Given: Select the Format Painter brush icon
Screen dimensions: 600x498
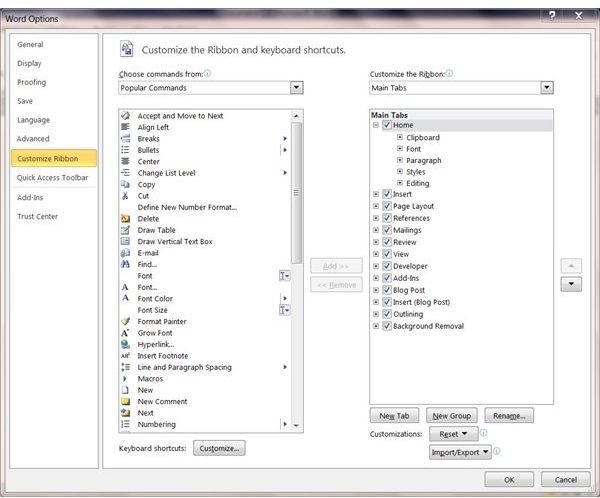Looking at the screenshot, I should (x=126, y=321).
